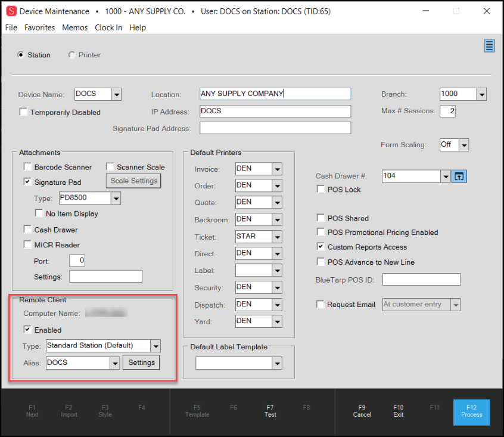Select the Printer radio button
The image size is (504, 437).
(x=72, y=55)
